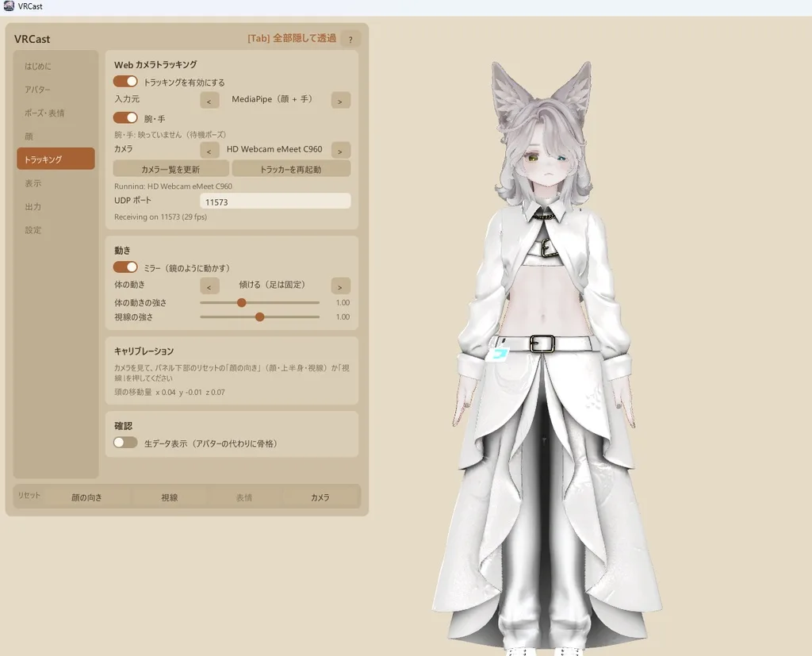Select previous 入力元 option with left arrow

[209, 101]
